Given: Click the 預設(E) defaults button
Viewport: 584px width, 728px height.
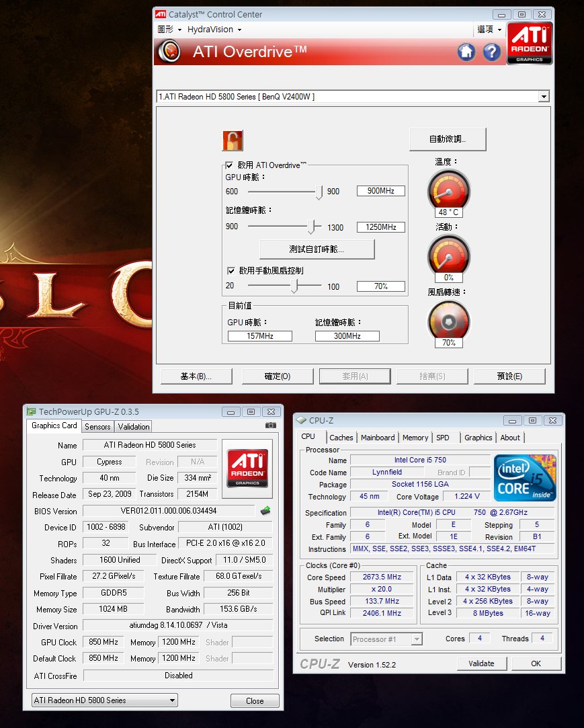Looking at the screenshot, I should point(509,376).
